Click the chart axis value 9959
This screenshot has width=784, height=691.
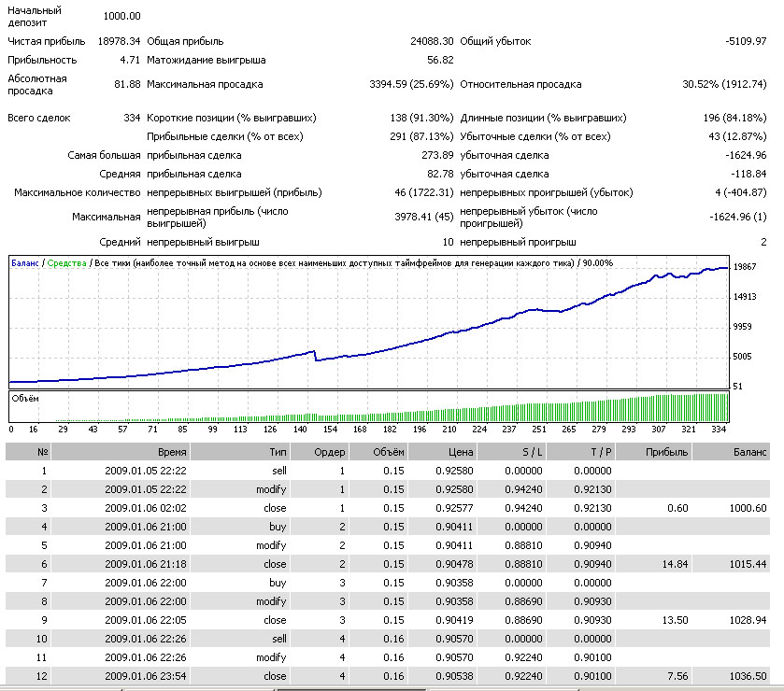[x=742, y=327]
